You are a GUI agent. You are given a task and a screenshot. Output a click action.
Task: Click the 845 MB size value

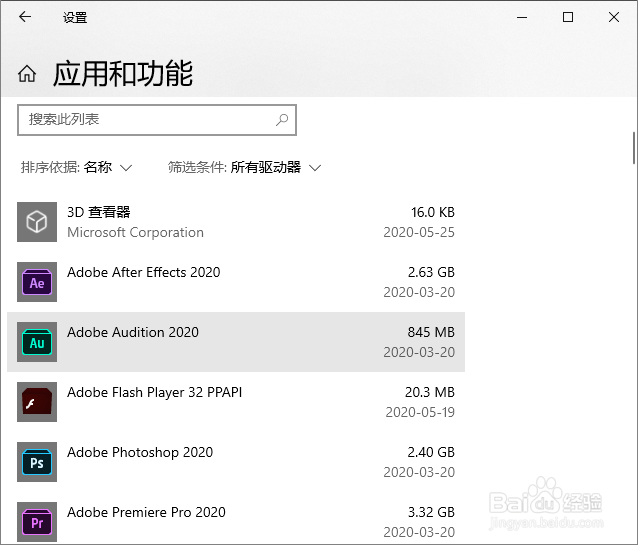click(431, 332)
